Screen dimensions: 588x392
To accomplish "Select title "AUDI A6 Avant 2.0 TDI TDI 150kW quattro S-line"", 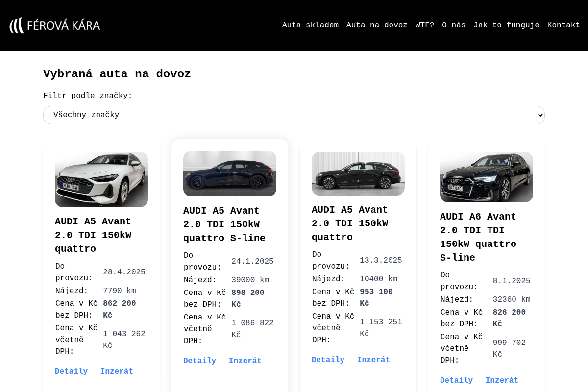I will pos(478,237).
